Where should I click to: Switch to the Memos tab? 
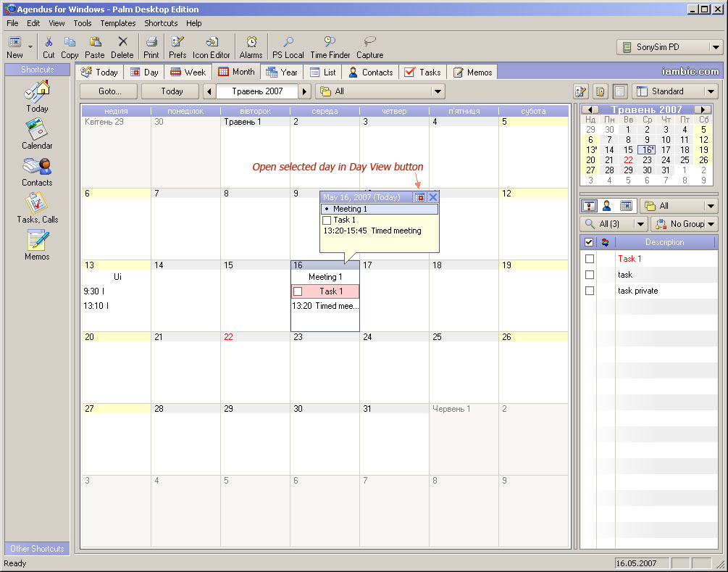pyautogui.click(x=472, y=72)
